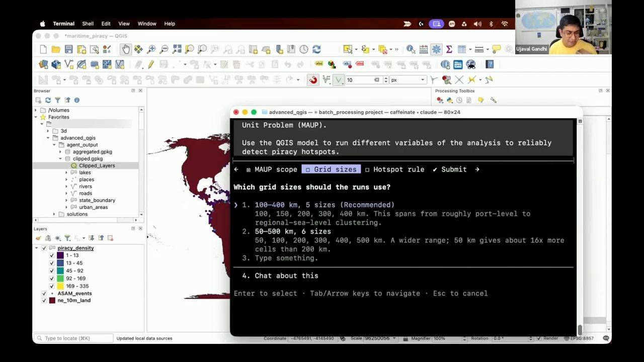Click the Zoom In magnifier tool
Screen dimensions: 644x362
click(151, 49)
